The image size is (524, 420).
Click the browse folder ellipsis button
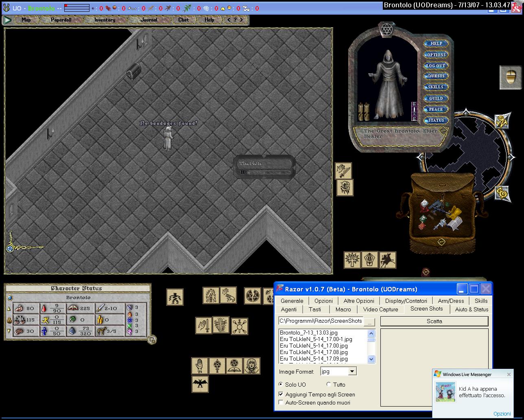(369, 322)
